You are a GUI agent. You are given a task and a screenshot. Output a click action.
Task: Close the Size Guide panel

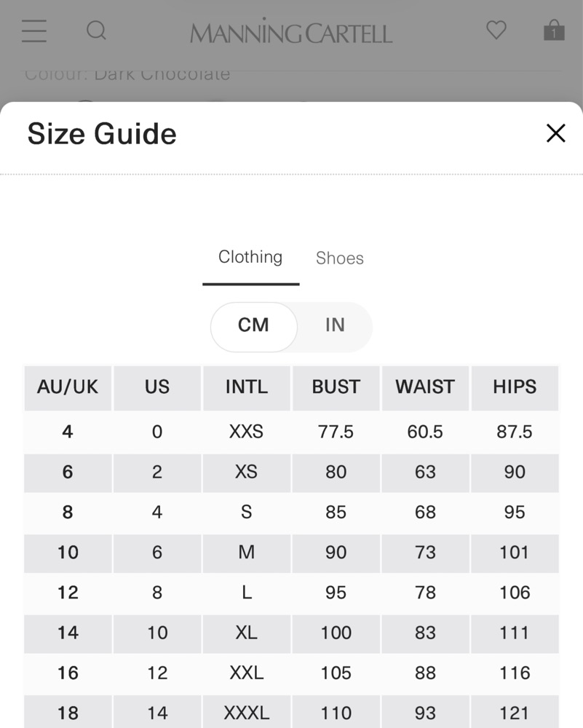pos(555,133)
